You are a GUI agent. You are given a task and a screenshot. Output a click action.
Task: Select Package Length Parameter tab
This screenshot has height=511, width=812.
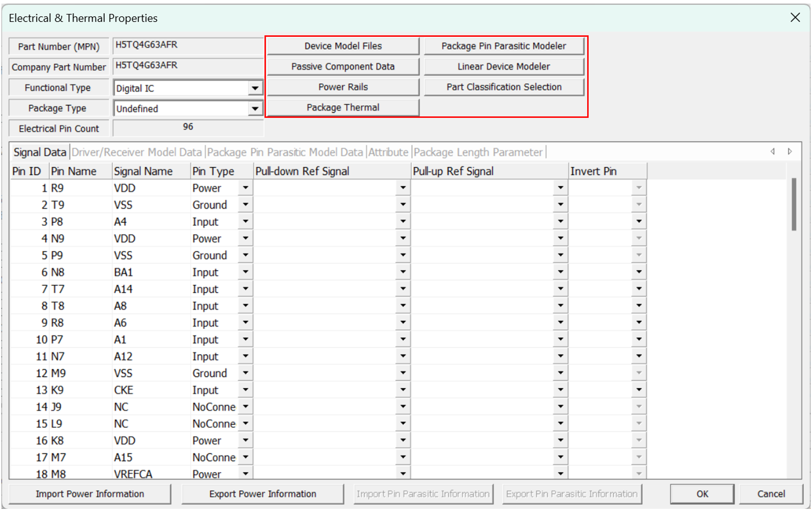[478, 152]
